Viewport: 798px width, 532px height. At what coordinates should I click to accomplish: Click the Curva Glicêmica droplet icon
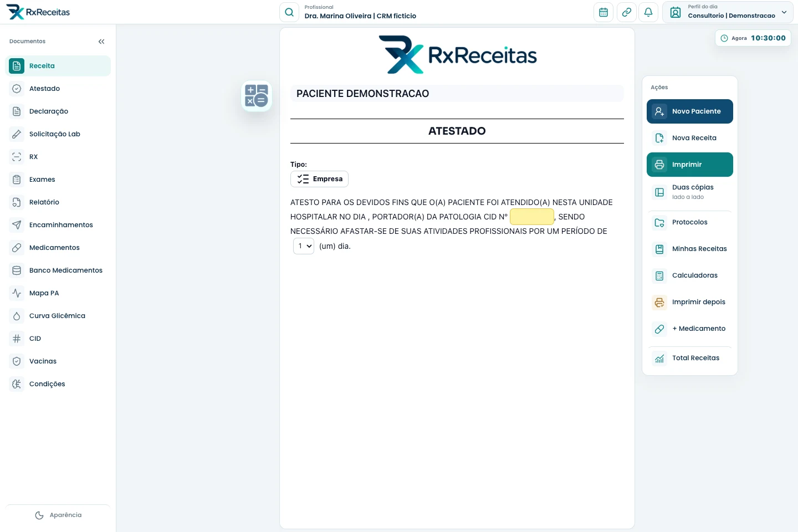(17, 316)
